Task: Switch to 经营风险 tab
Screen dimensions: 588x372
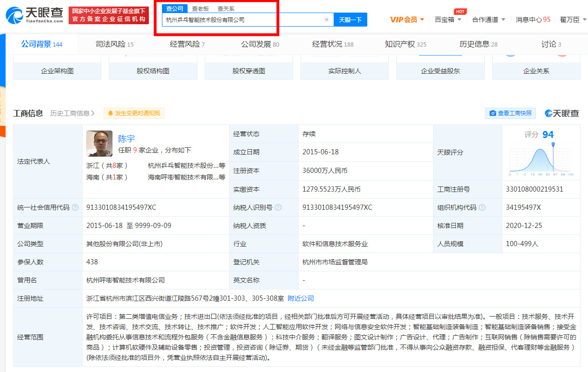Action: (187, 44)
